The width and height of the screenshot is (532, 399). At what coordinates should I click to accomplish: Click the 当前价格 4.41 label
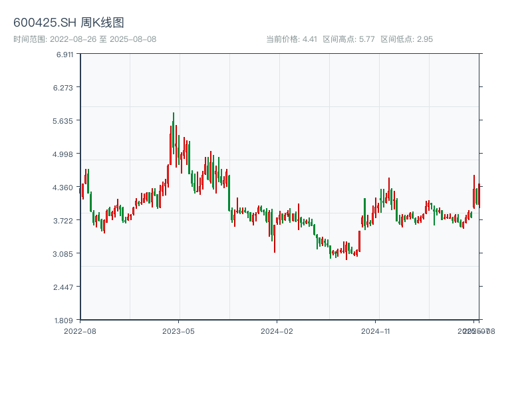pyautogui.click(x=292, y=39)
